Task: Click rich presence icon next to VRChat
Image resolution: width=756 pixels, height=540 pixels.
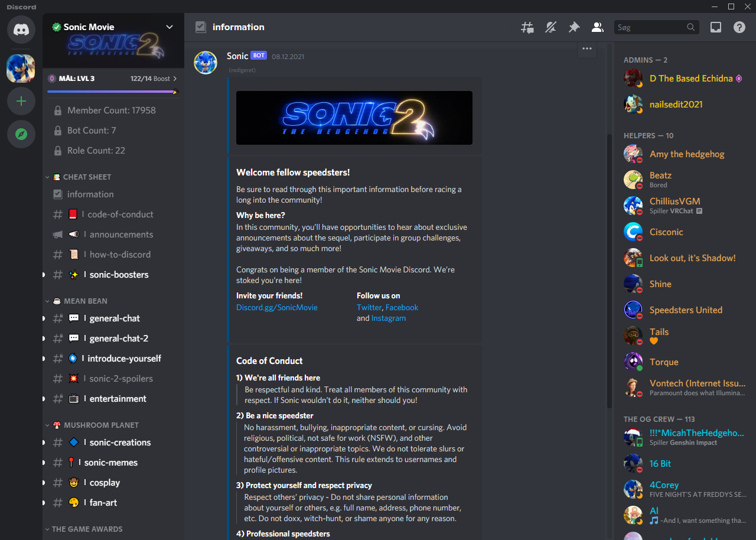Action: pos(699,211)
